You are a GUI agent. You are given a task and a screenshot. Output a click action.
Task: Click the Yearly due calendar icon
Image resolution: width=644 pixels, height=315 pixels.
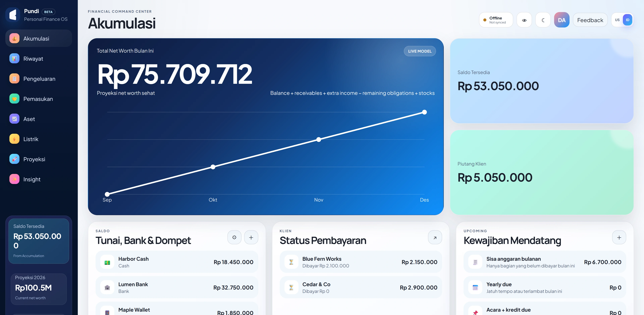coord(475,288)
